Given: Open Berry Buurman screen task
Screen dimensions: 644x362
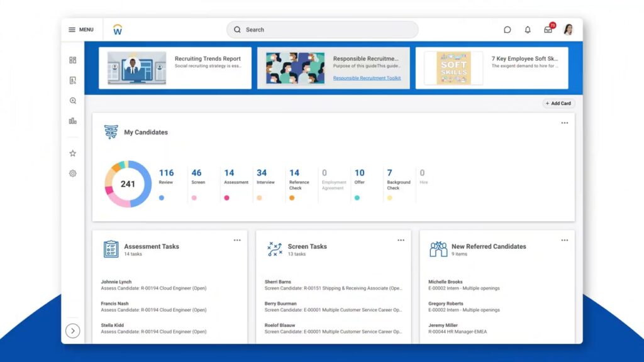Looking at the screenshot, I should [333, 307].
